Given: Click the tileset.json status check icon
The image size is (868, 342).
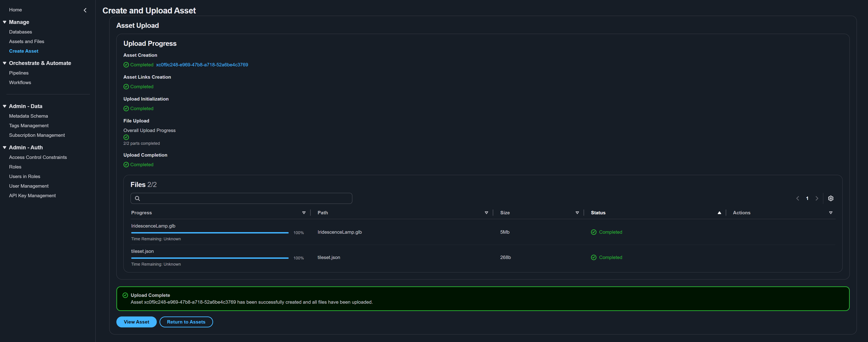Looking at the screenshot, I should pyautogui.click(x=593, y=257).
